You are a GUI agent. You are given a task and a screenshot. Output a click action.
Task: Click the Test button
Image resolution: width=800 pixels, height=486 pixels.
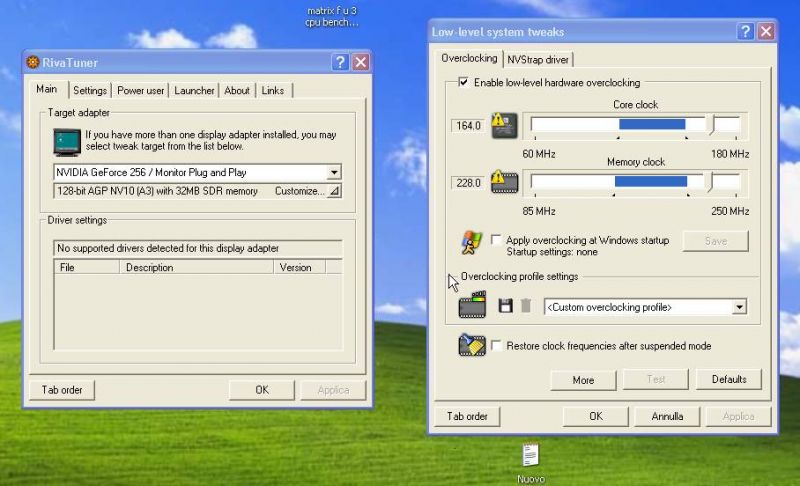[x=656, y=379]
